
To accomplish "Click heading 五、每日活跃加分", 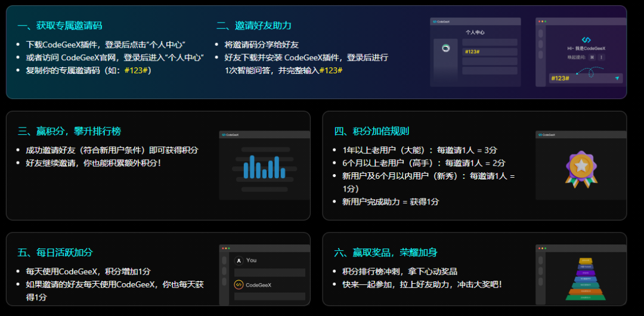I will pos(55,252).
